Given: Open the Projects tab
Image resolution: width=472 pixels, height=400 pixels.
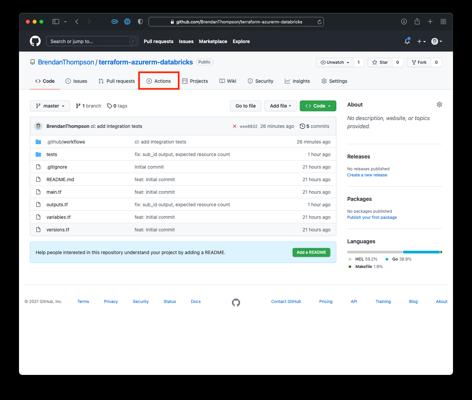Looking at the screenshot, I should (195, 81).
